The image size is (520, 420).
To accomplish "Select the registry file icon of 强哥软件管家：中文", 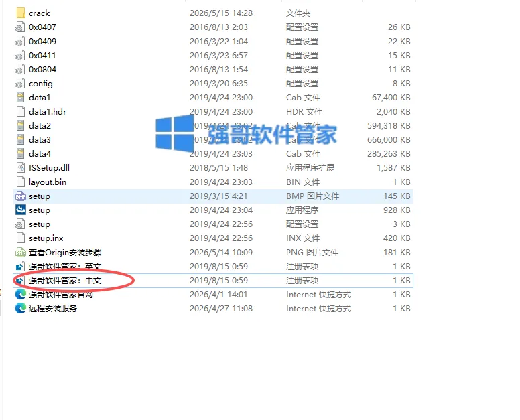I will tap(21, 281).
